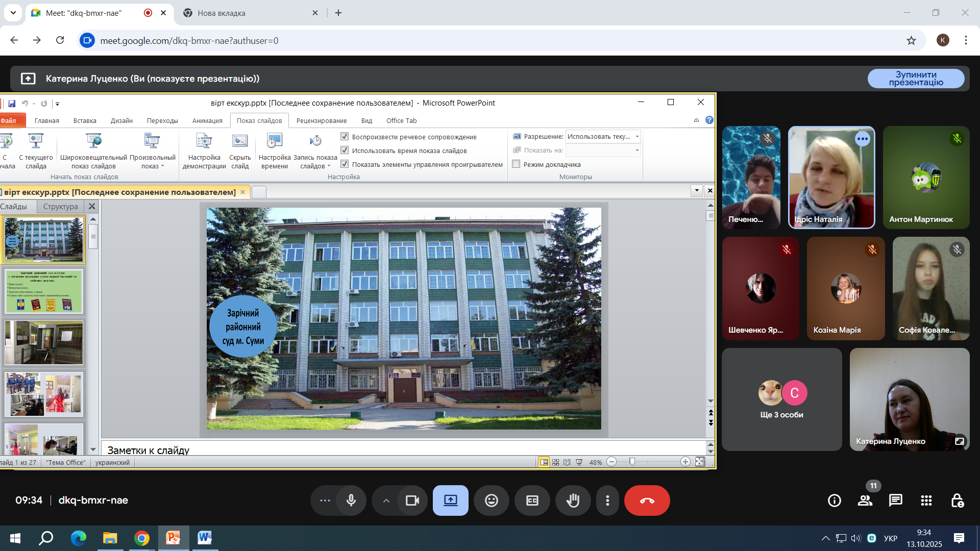Screen dimensions: 980x551
Task: Select the second slide thumbnail
Action: tap(44, 291)
